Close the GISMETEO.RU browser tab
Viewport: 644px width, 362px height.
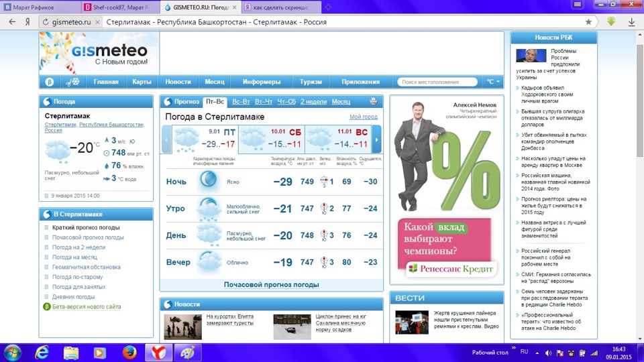click(x=235, y=7)
